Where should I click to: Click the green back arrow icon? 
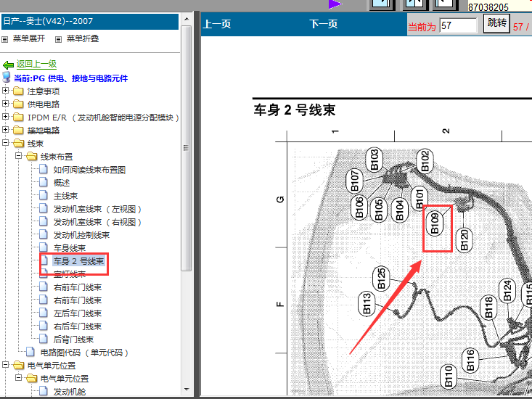[x=8, y=65]
